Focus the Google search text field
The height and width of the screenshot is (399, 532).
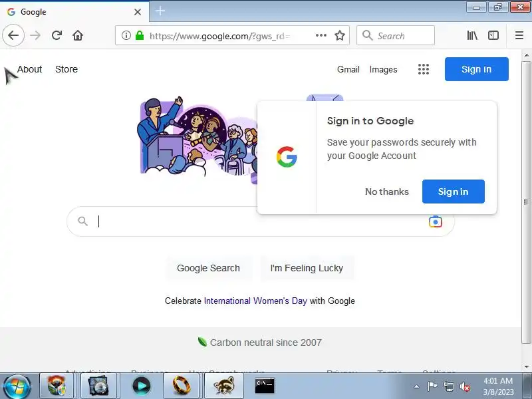pyautogui.click(x=260, y=221)
